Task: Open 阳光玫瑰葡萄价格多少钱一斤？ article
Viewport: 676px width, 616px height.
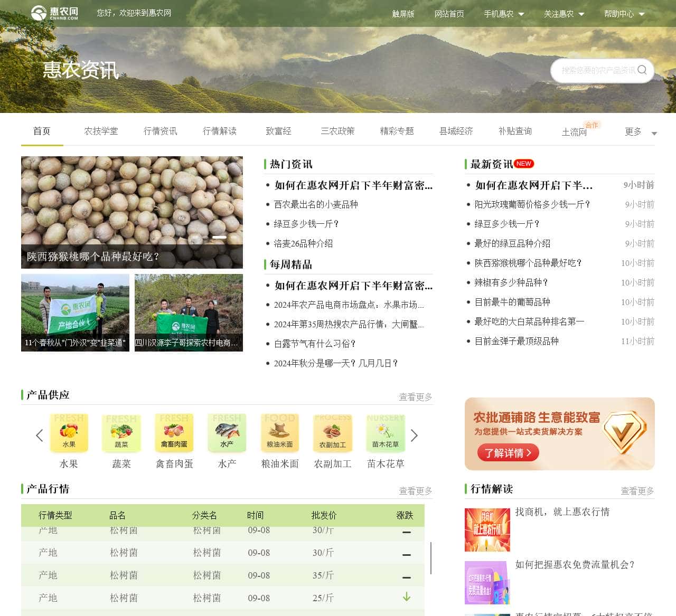Action: point(532,204)
